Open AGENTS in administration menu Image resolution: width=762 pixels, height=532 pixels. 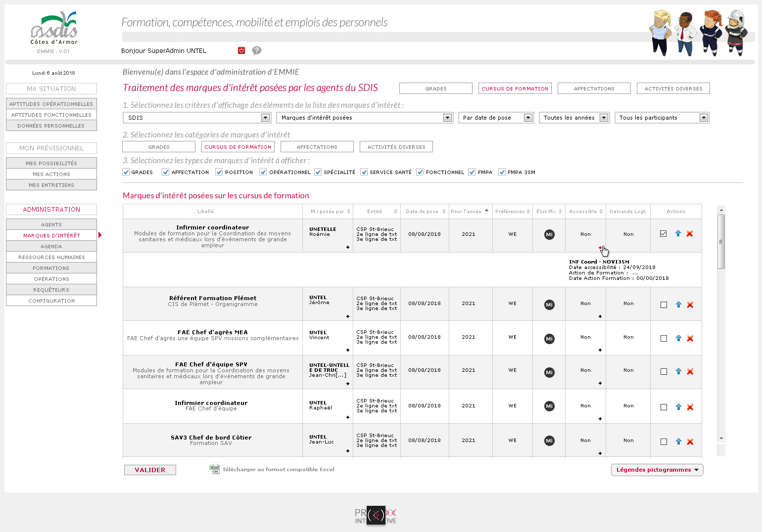coord(51,224)
